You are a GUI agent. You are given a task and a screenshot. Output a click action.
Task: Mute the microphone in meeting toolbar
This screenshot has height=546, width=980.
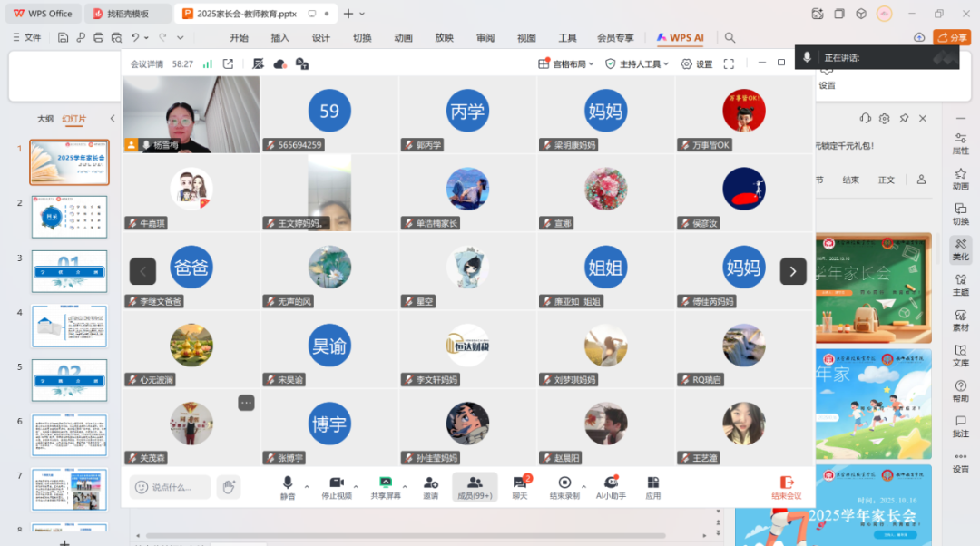coord(288,487)
